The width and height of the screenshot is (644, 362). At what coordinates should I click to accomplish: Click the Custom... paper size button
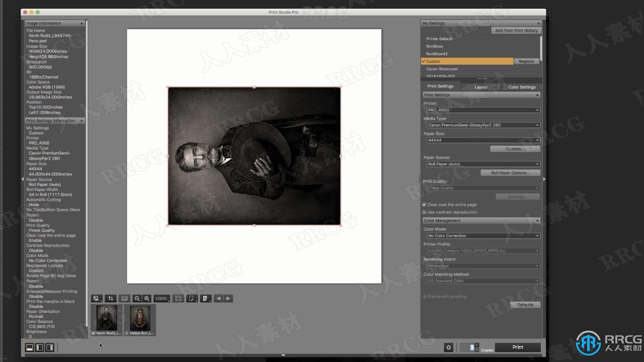(515, 149)
